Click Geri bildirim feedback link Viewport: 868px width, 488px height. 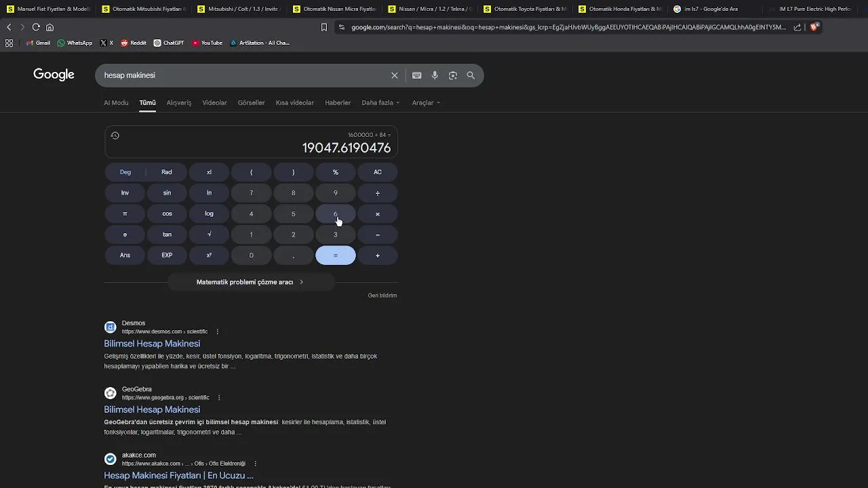pyautogui.click(x=382, y=296)
